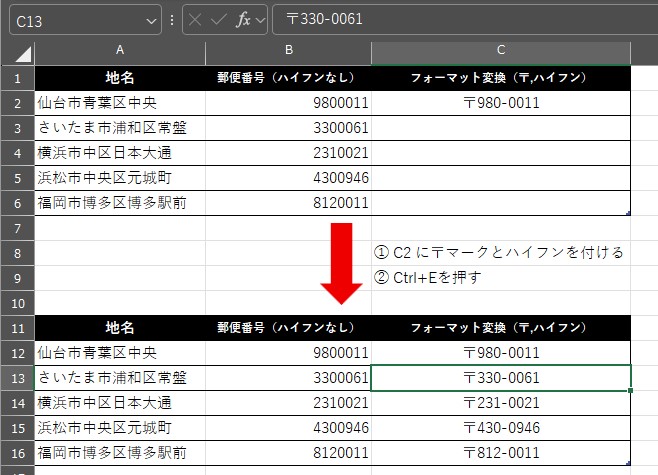Click the Cancel (X) icon in formula bar

click(198, 20)
